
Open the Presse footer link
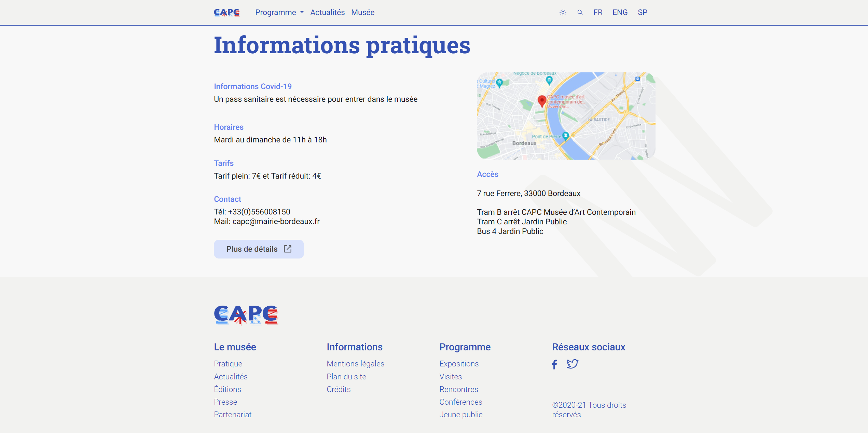coord(225,402)
